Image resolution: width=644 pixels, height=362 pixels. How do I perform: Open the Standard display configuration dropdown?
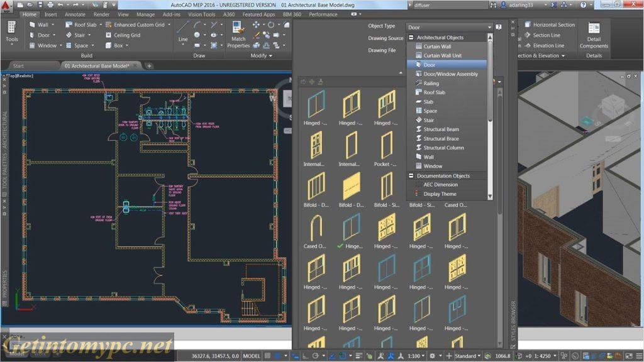[x=467, y=356]
